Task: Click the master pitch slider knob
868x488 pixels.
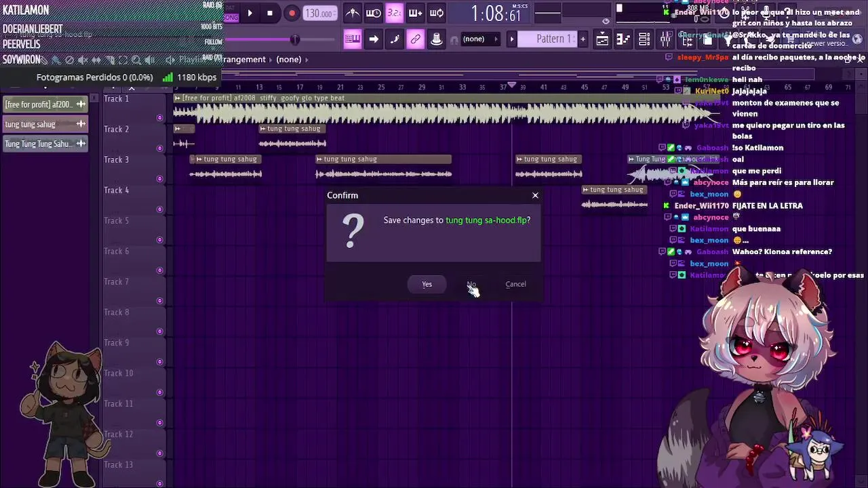Action: click(294, 40)
